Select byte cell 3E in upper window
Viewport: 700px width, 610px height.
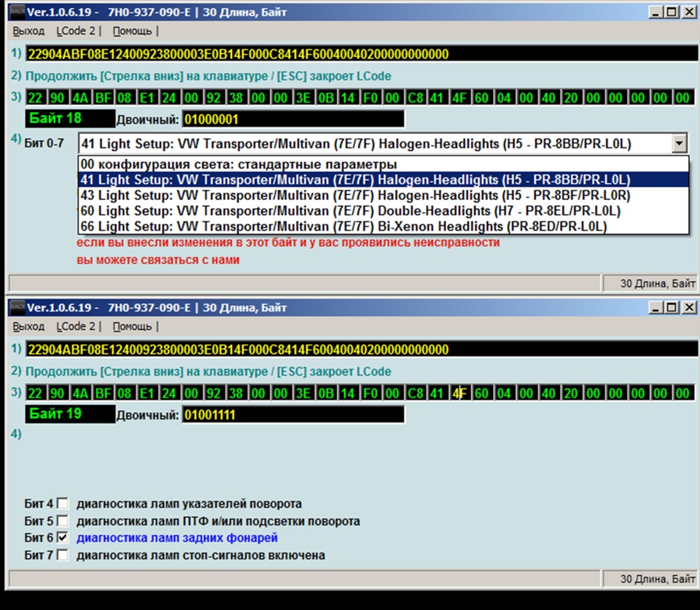coord(303,98)
